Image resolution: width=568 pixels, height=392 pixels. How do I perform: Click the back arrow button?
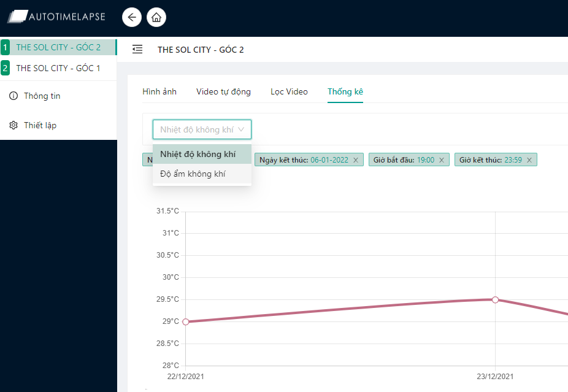click(x=132, y=17)
